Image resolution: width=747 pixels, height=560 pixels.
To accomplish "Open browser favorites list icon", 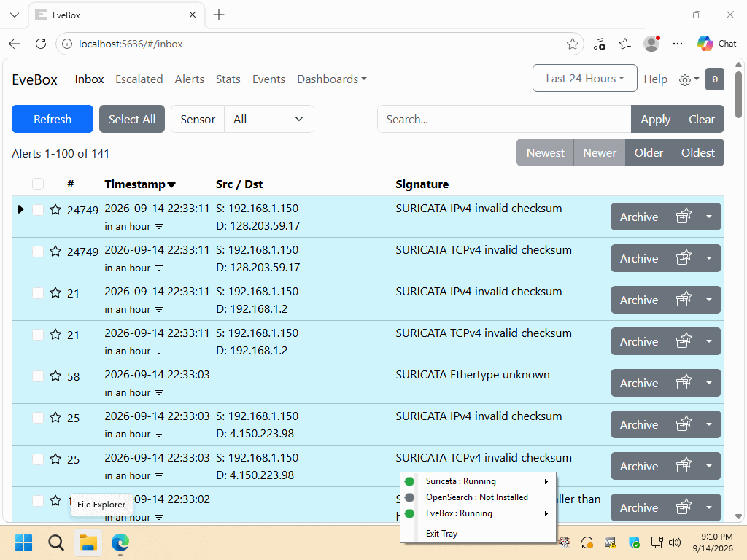I will coord(625,44).
